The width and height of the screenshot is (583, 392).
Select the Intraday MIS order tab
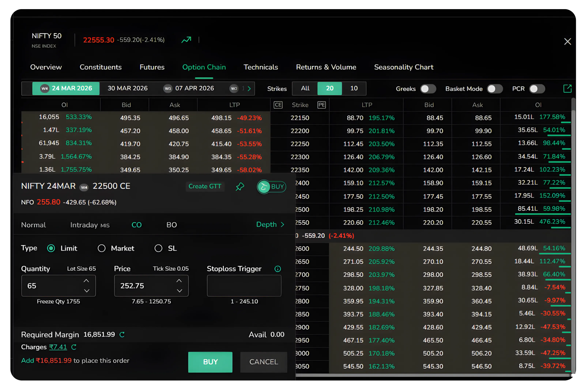pos(90,224)
